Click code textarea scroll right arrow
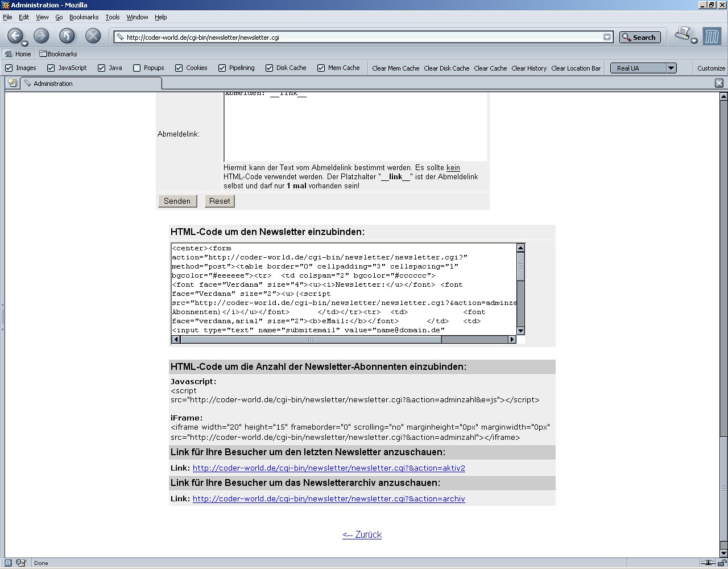 coord(512,340)
